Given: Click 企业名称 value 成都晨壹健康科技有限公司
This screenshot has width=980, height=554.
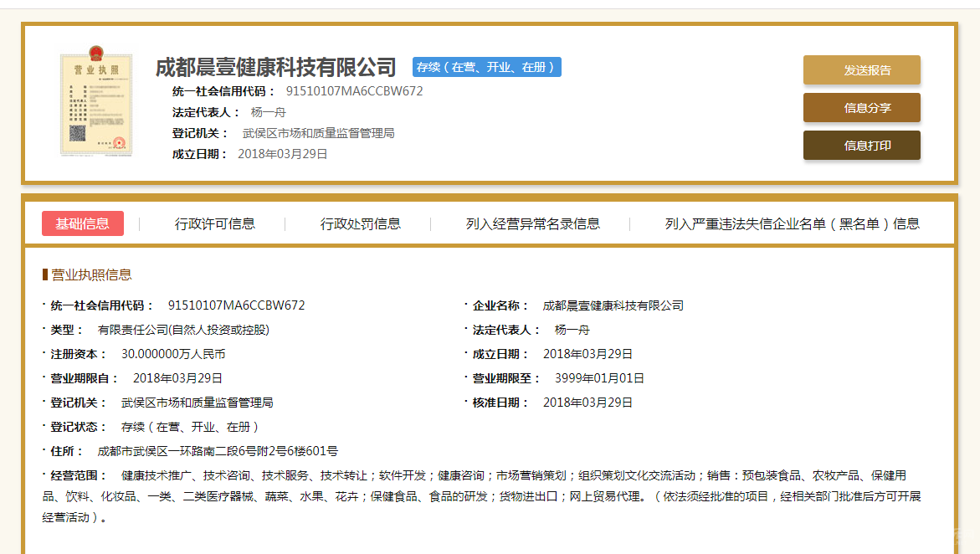Looking at the screenshot, I should point(613,305).
